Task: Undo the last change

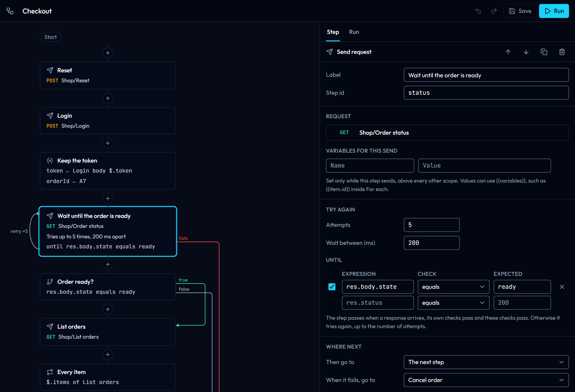Action: tap(478, 11)
